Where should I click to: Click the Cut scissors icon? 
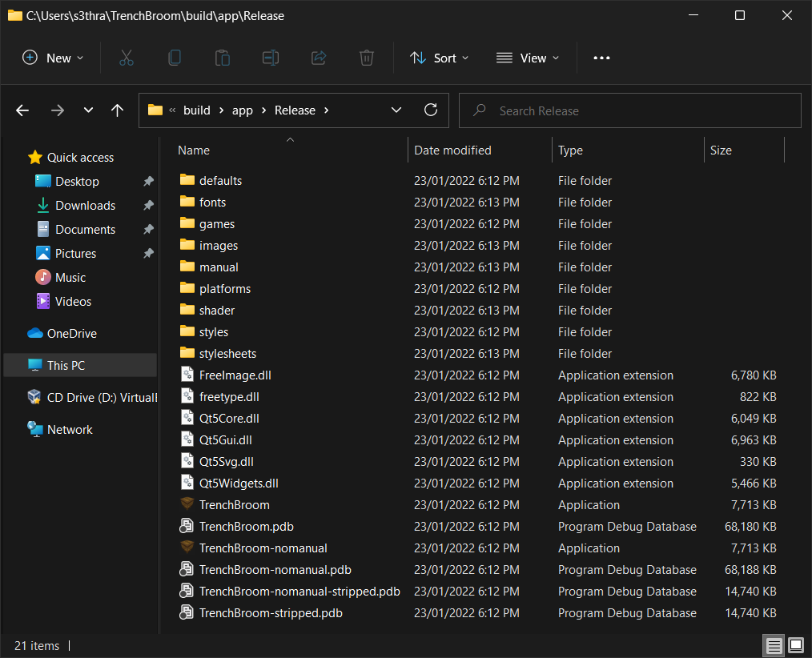[x=127, y=58]
